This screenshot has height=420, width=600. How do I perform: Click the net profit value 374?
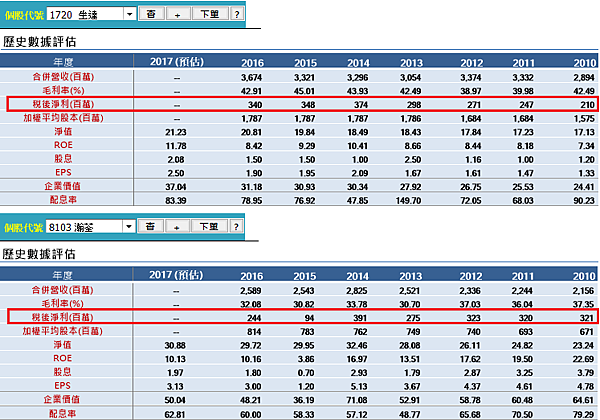point(361,105)
